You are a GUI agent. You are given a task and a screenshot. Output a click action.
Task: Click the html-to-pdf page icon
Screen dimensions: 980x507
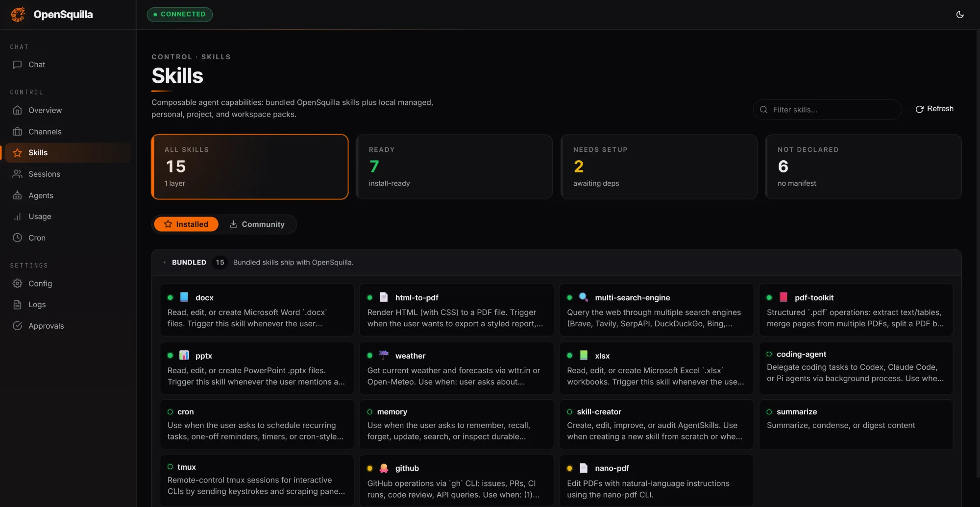point(384,297)
